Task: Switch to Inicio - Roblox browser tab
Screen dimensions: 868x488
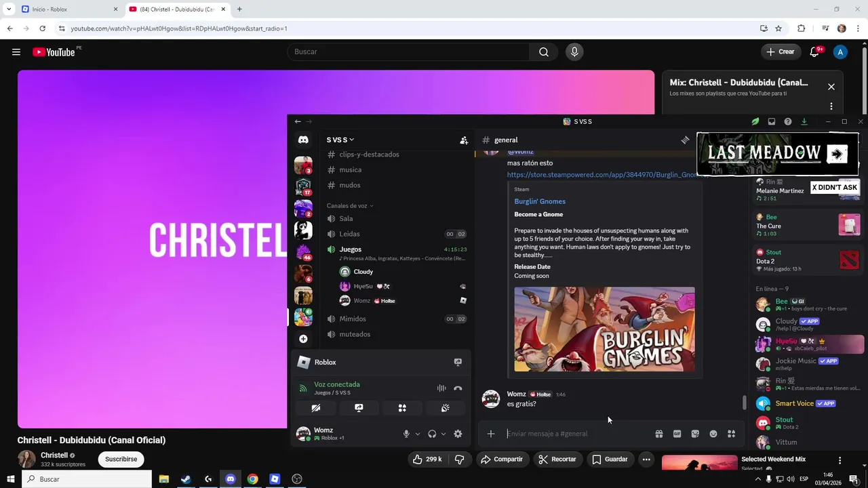Action: [x=68, y=9]
